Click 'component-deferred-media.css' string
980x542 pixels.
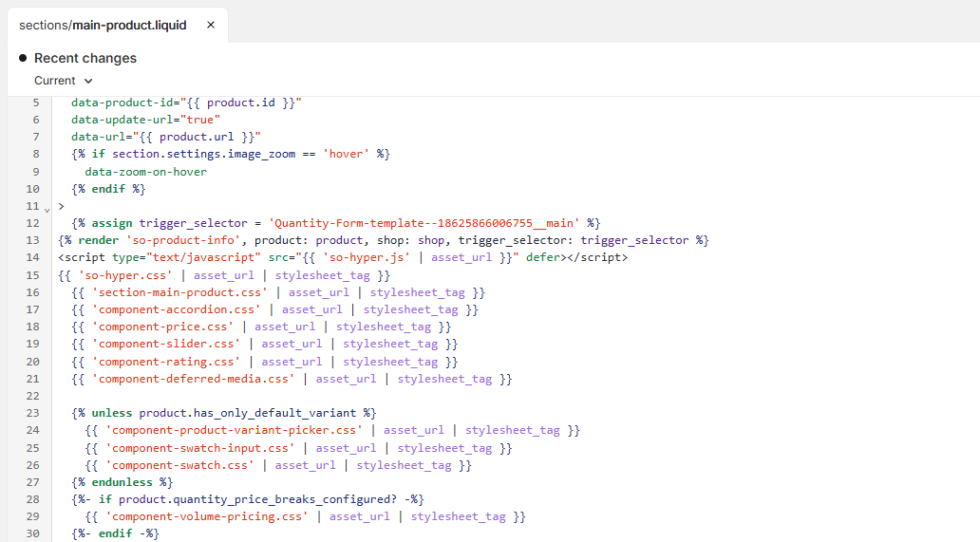[193, 379]
